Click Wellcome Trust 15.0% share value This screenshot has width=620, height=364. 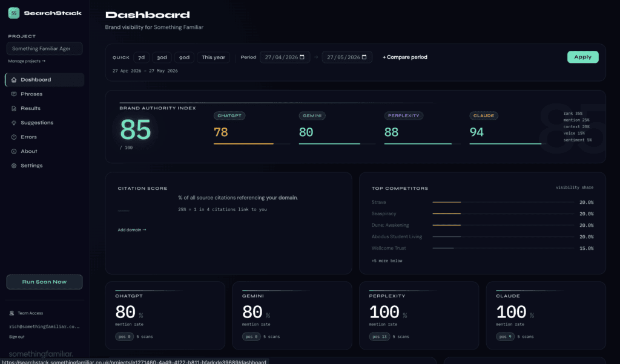[x=586, y=249]
